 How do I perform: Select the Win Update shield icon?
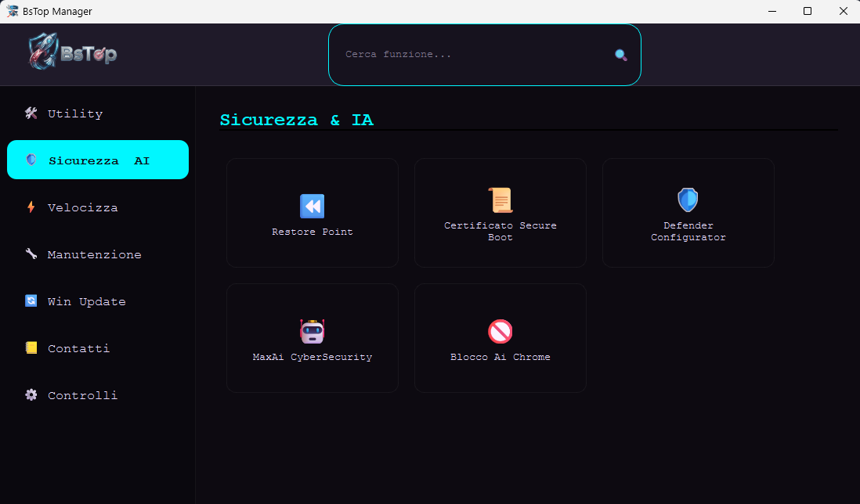pos(31,301)
